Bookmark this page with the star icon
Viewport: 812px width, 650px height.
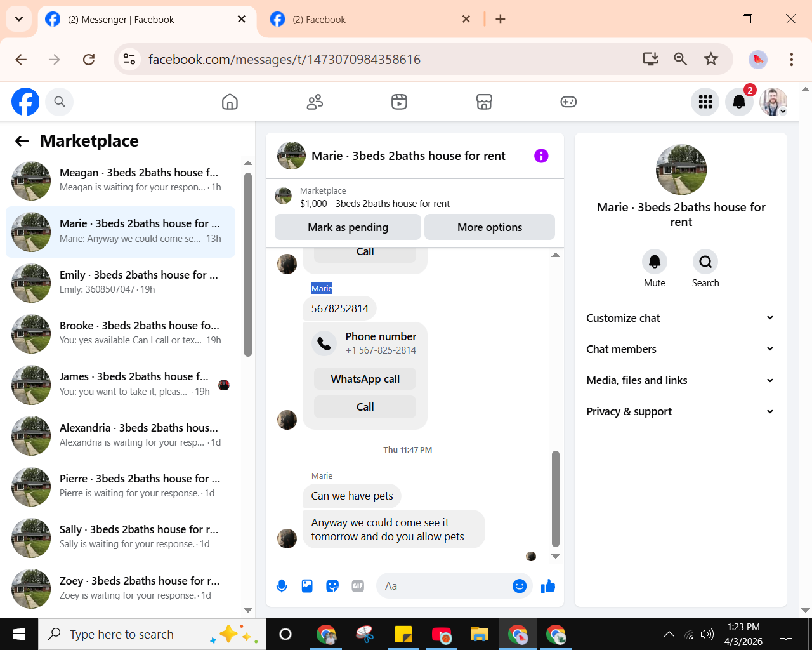711,59
